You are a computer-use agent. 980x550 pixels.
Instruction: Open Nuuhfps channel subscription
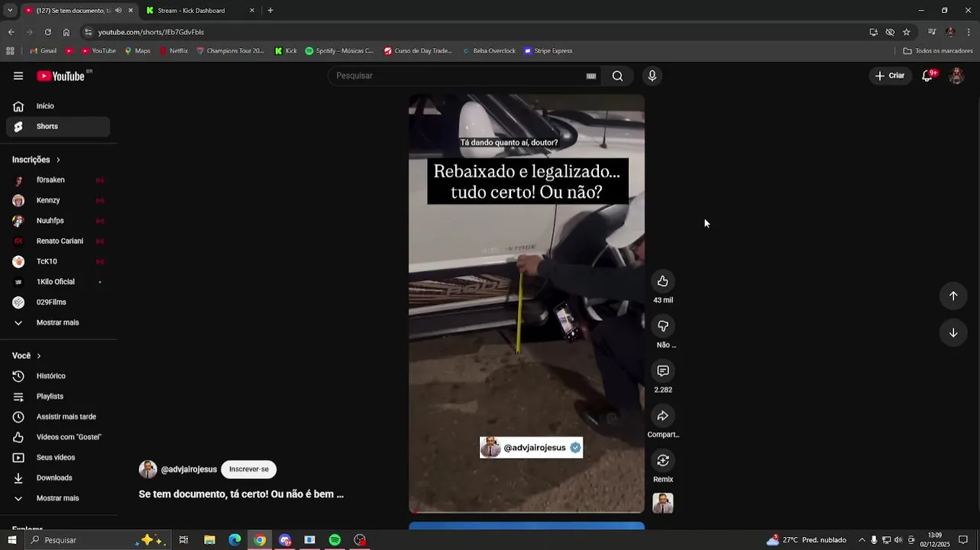58,221
